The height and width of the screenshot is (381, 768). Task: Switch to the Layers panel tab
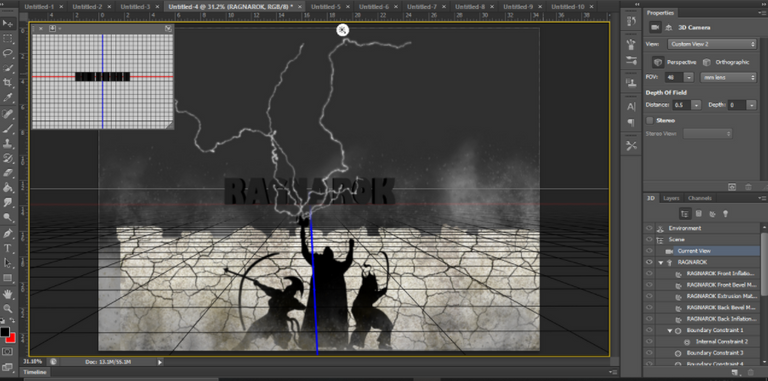(671, 198)
